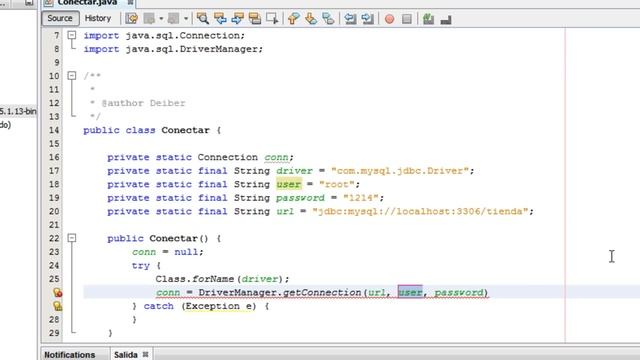This screenshot has width=640, height=360.
Task: Click the error marker beside the getConnection line
Action: tap(58, 292)
